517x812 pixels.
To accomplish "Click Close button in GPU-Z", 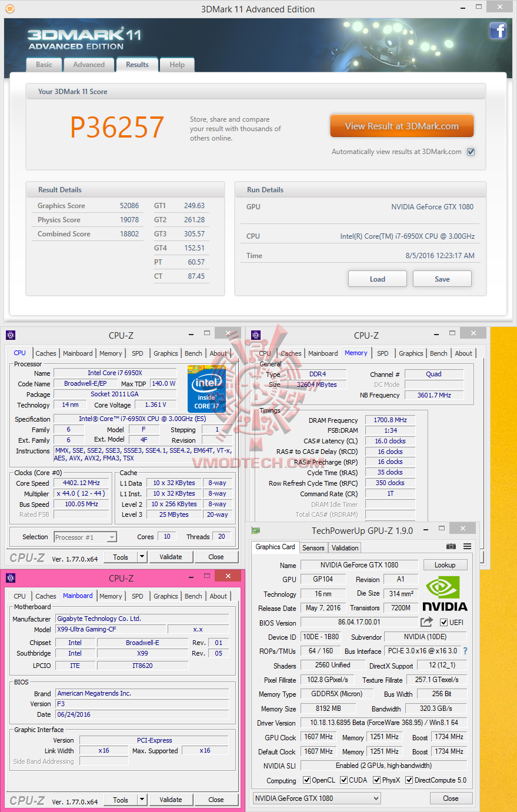I will pos(451,798).
